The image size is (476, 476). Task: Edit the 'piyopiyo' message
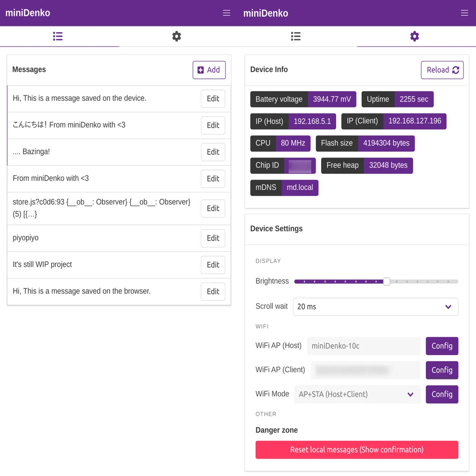[213, 238]
